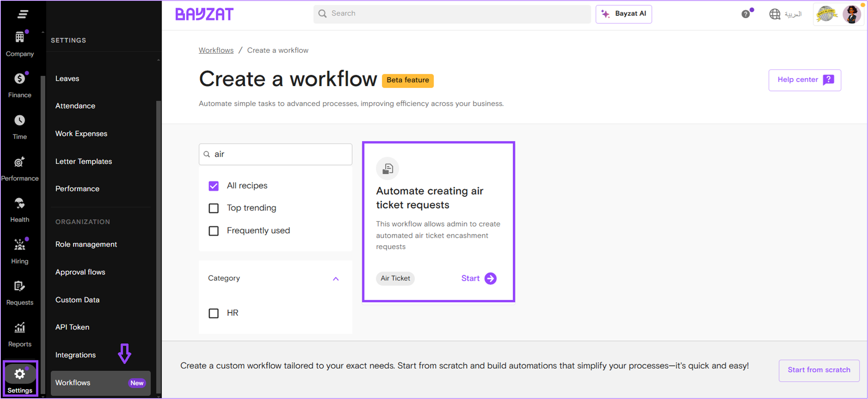The width and height of the screenshot is (868, 399).
Task: Select Approval flows in settings menu
Action: point(80,272)
